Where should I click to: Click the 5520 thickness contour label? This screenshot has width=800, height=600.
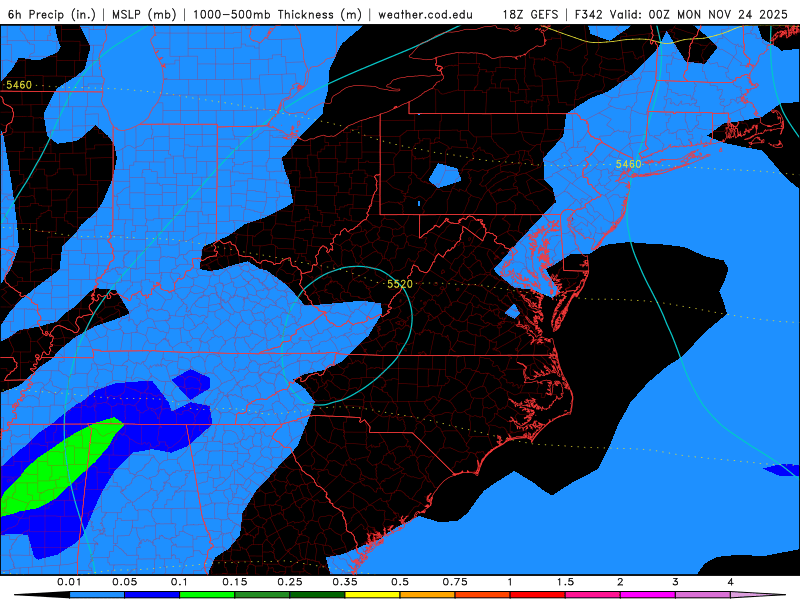tap(400, 284)
